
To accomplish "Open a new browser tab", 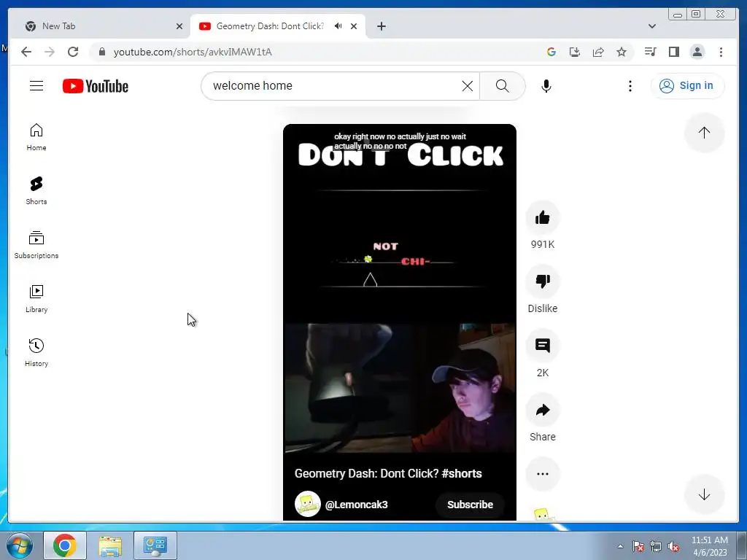I will point(381,26).
